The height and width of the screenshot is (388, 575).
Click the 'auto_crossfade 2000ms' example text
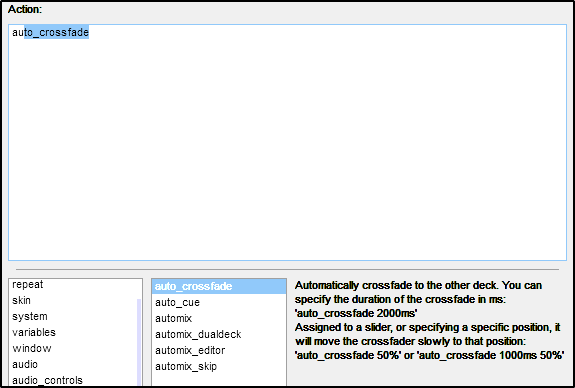point(356,314)
